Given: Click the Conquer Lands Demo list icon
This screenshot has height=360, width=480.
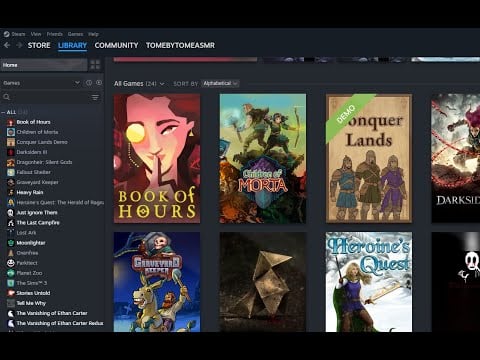Looking at the screenshot, I should pyautogui.click(x=11, y=142).
